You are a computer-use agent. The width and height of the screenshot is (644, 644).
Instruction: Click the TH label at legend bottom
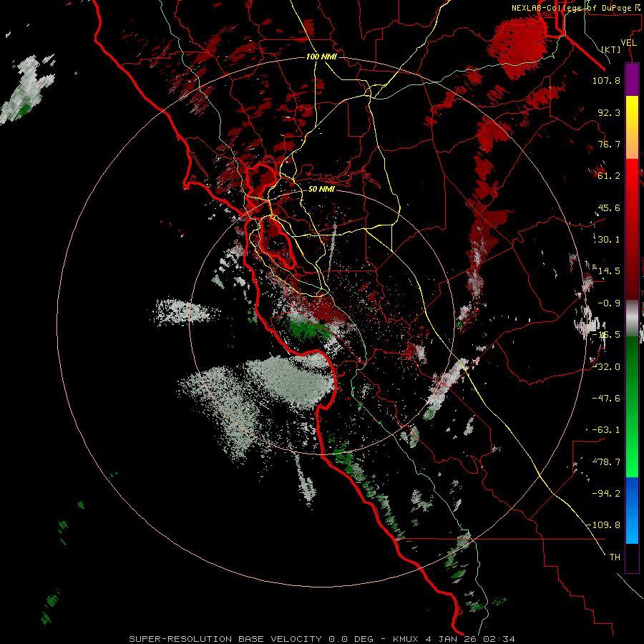pyautogui.click(x=615, y=557)
